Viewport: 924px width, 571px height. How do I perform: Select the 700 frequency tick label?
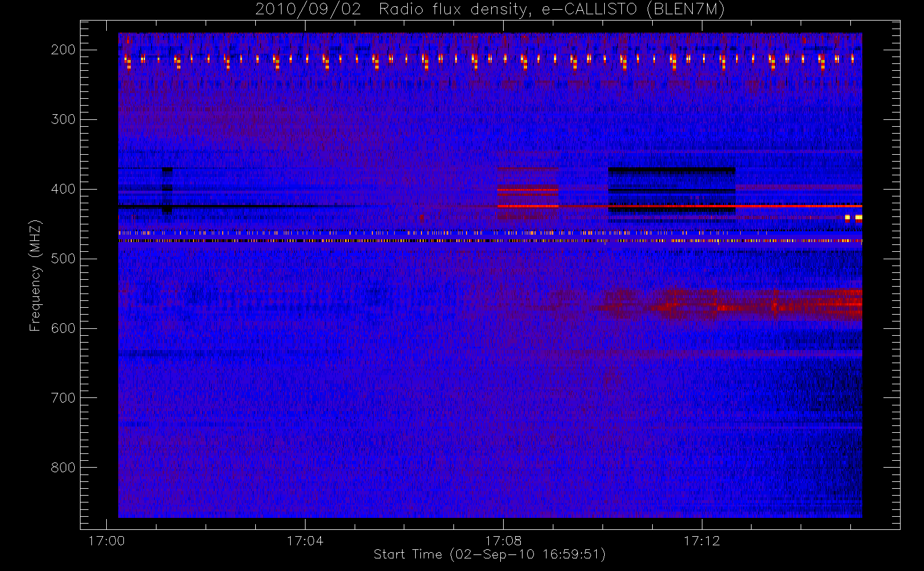[x=63, y=398]
